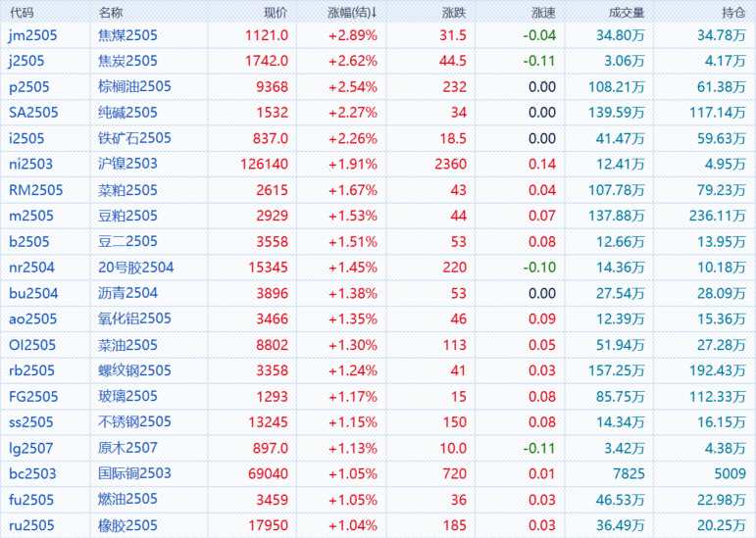Open the 焦炭2505 contract name link
The height and width of the screenshot is (538, 756).
click(128, 61)
